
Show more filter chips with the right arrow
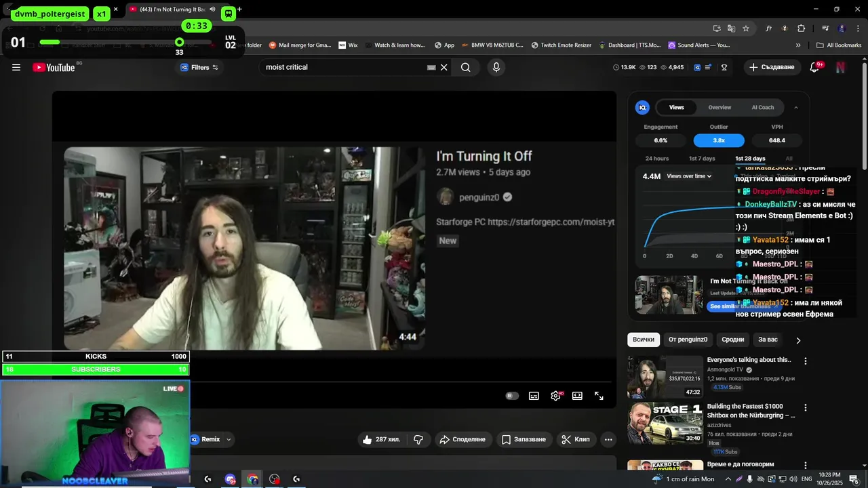(798, 340)
